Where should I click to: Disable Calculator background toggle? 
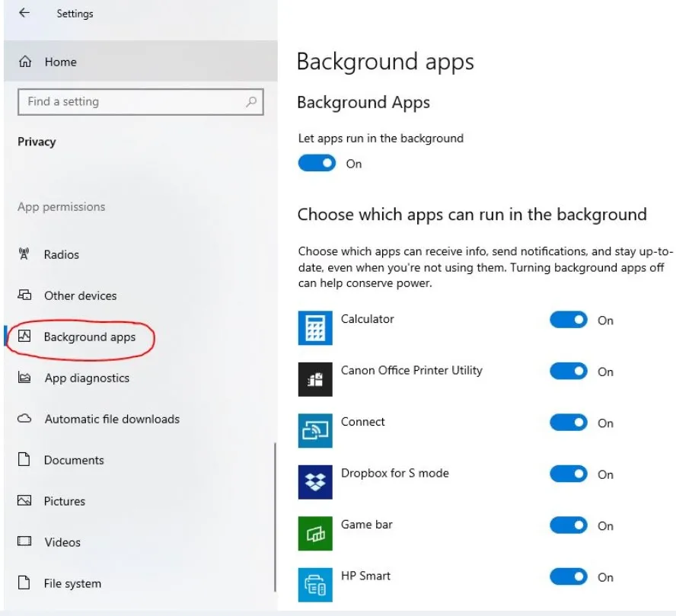[569, 321]
